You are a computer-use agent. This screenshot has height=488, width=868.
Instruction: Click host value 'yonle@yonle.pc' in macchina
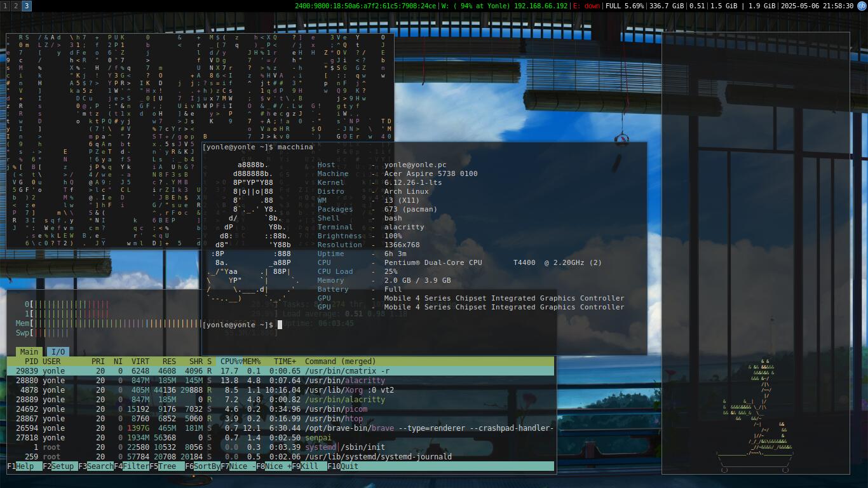[x=416, y=165]
